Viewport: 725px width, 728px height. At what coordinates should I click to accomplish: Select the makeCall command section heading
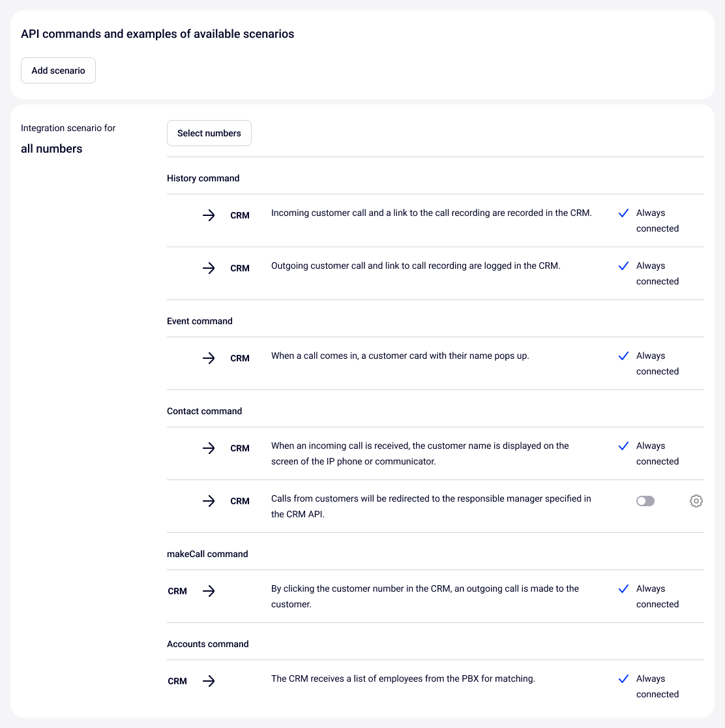tap(207, 554)
